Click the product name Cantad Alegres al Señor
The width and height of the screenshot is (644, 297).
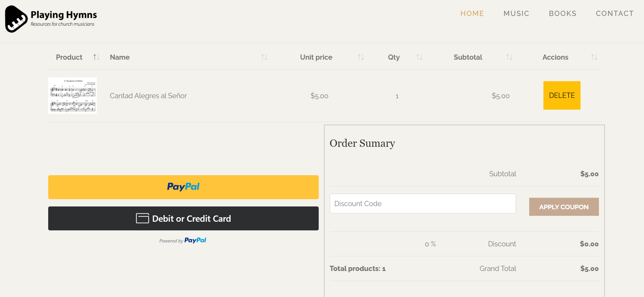[x=148, y=96]
